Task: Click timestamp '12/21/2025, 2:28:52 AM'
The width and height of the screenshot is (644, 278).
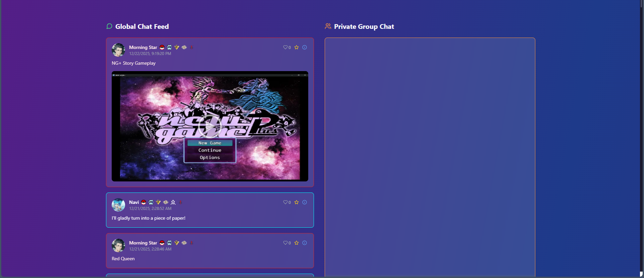Action: pyautogui.click(x=150, y=209)
